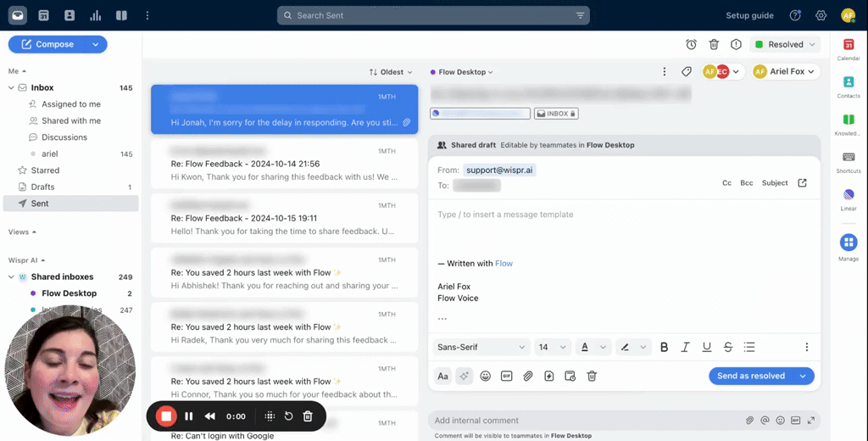
Task: Move the conversation to trash
Action: point(714,44)
